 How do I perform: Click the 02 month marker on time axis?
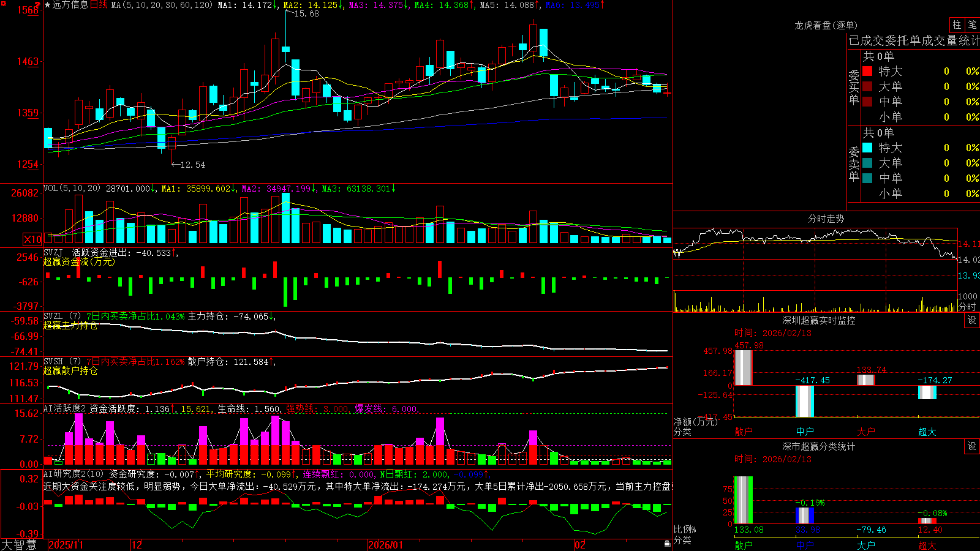579,545
